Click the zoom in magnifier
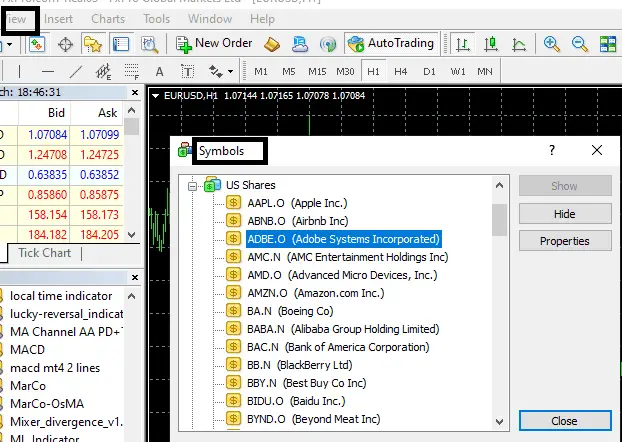 click(x=551, y=44)
